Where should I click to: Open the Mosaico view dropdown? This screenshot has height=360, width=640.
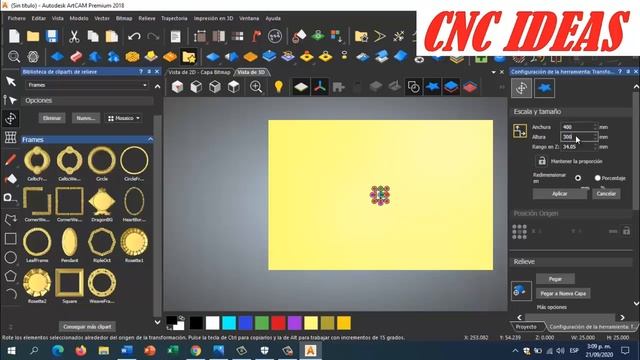coord(124,118)
